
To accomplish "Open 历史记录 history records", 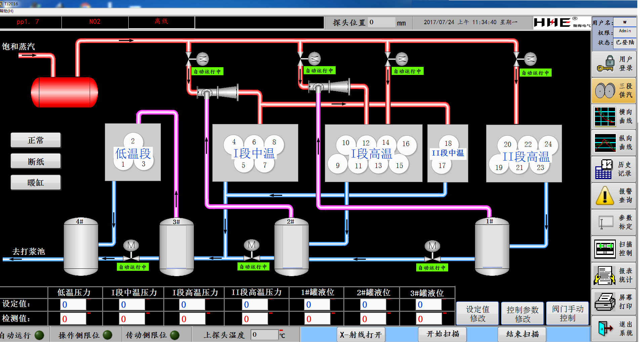I will click(x=613, y=169).
